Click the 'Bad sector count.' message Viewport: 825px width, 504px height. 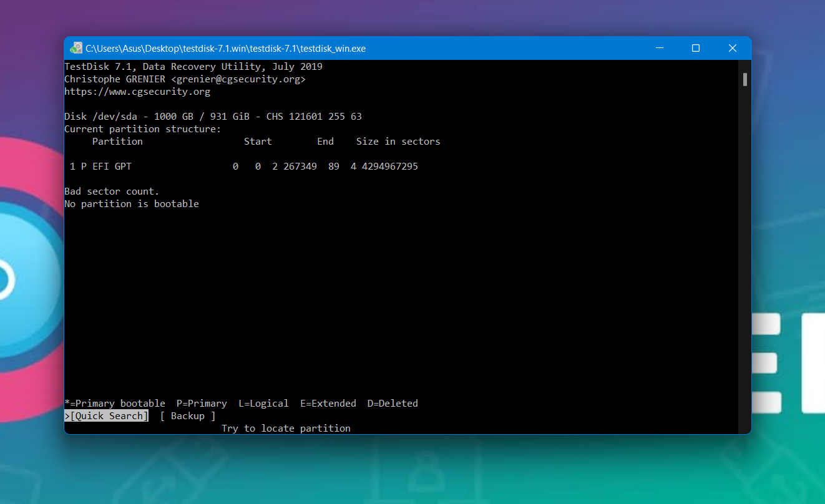point(112,191)
